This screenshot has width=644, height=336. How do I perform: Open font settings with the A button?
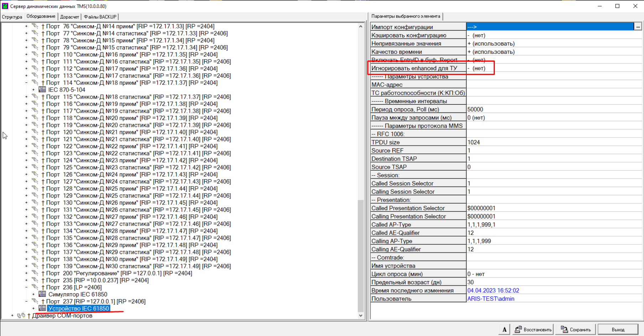[504, 329]
